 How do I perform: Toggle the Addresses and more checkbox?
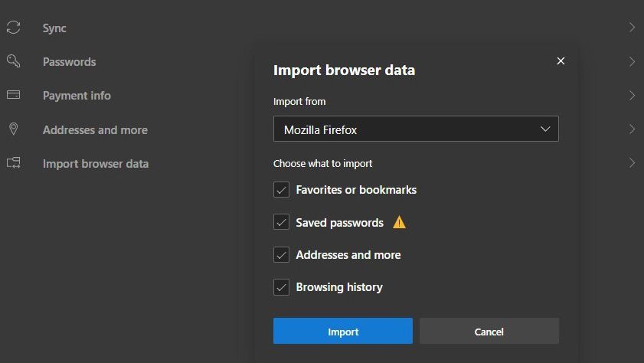281,255
